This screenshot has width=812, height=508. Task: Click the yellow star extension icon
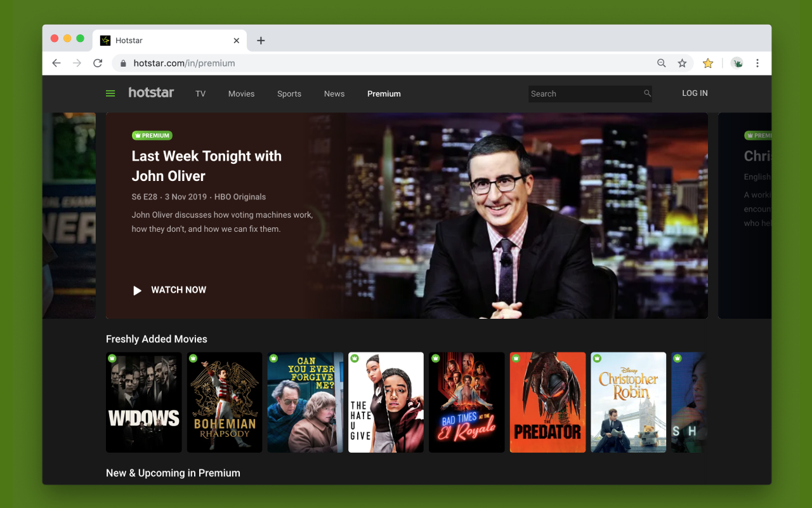(x=708, y=63)
